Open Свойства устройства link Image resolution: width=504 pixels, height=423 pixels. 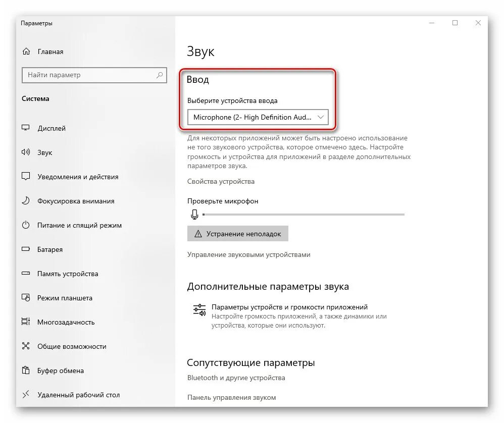click(221, 182)
